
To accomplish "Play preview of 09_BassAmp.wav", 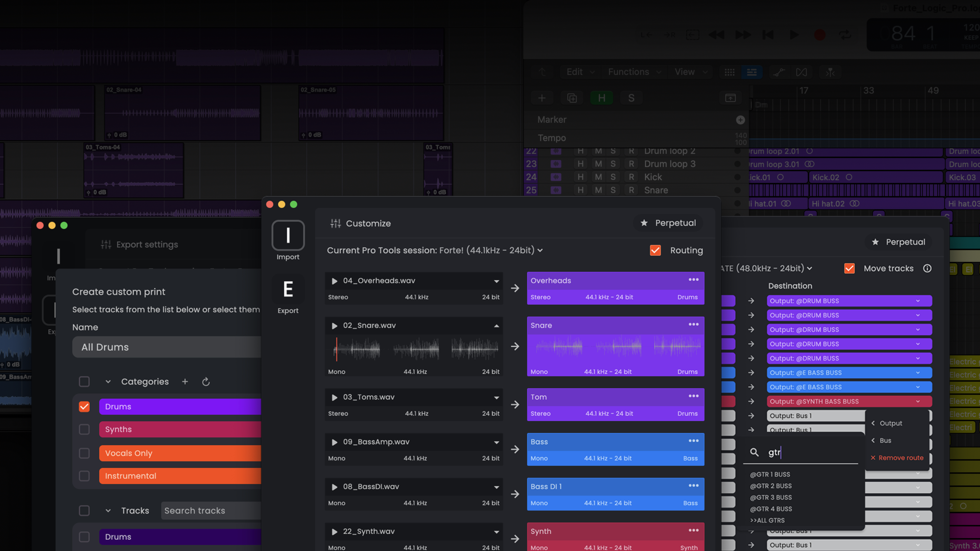I will point(334,442).
